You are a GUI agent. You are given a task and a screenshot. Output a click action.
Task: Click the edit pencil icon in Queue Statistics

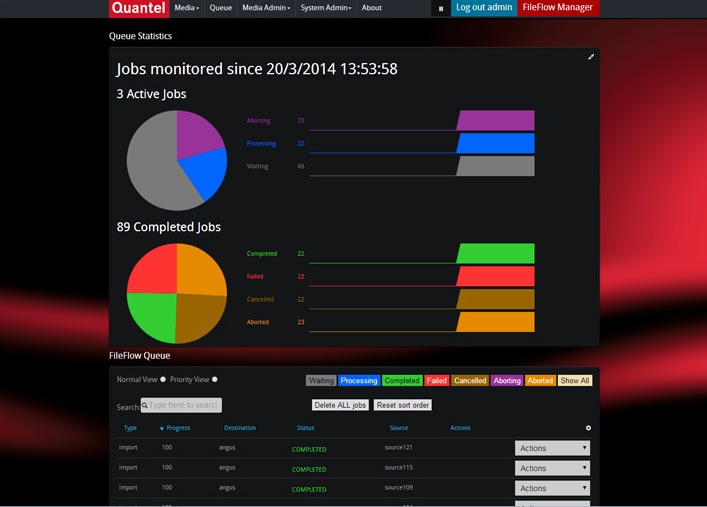[591, 57]
